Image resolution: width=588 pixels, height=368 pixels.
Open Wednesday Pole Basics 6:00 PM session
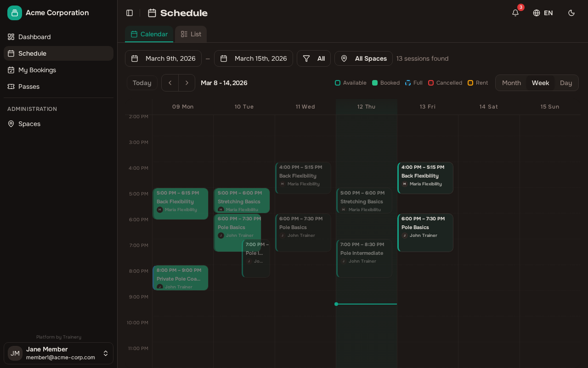(x=303, y=233)
